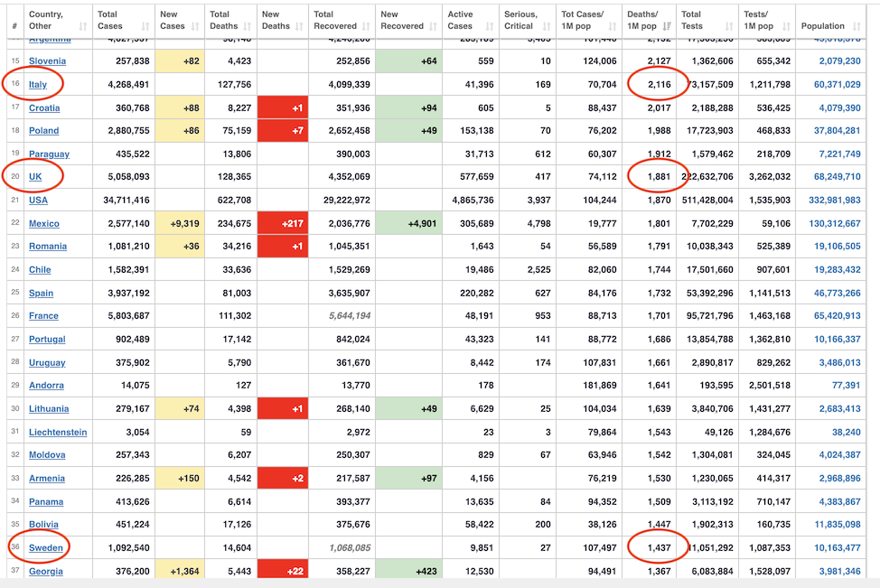Viewport: 880px width, 588px height.
Task: Open the Bolivia country link
Action: pyautogui.click(x=43, y=525)
